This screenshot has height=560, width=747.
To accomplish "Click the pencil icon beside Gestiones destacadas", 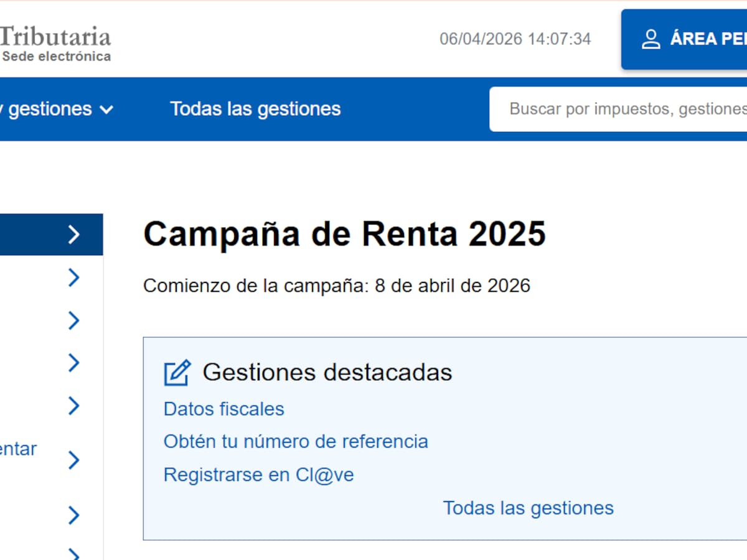I will (x=177, y=371).
